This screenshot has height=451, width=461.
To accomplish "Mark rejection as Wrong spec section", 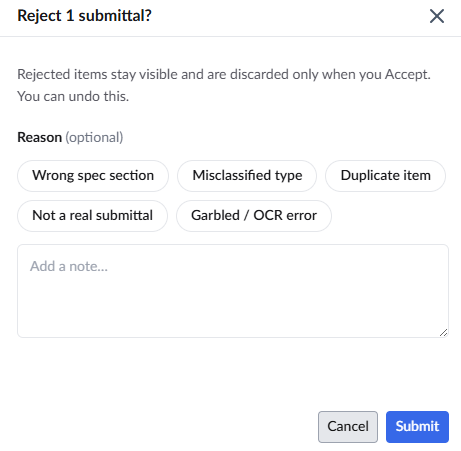I will tap(93, 176).
